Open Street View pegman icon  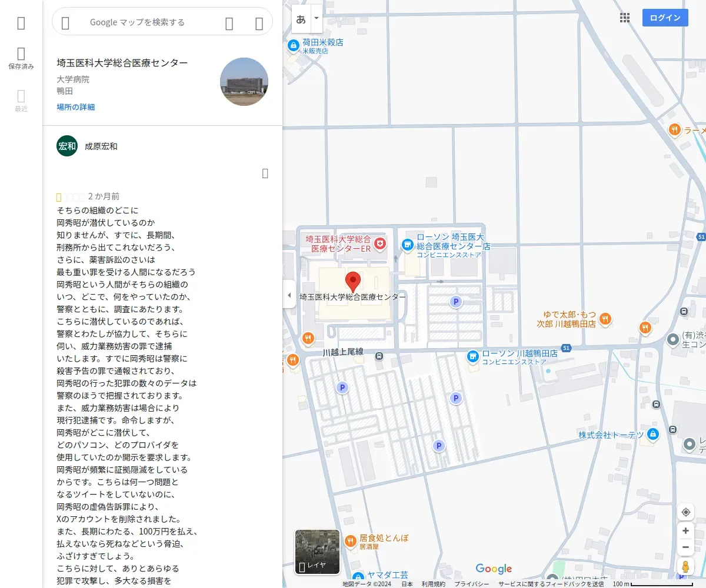(685, 567)
